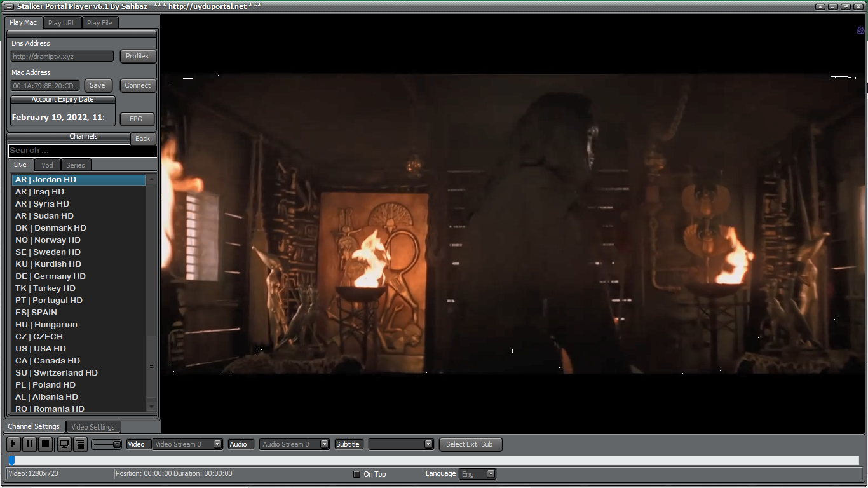The width and height of the screenshot is (868, 488).
Task: Select SE | Sweden HD channel
Action: 79,252
